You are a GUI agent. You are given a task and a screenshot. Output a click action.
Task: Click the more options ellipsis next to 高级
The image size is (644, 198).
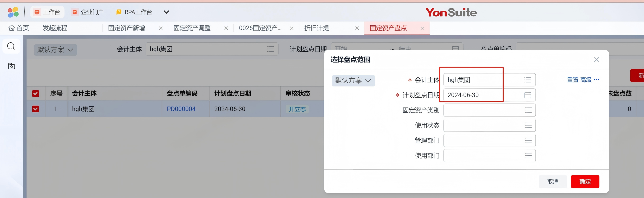click(597, 80)
